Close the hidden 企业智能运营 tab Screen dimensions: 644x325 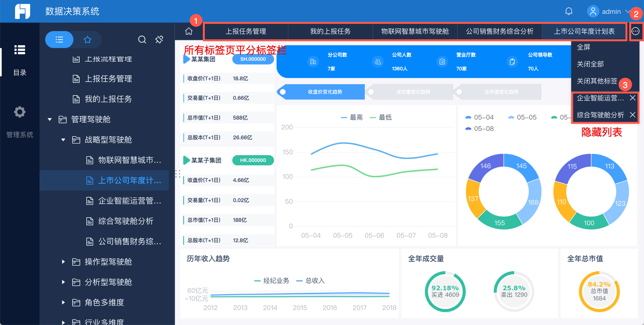tap(633, 98)
